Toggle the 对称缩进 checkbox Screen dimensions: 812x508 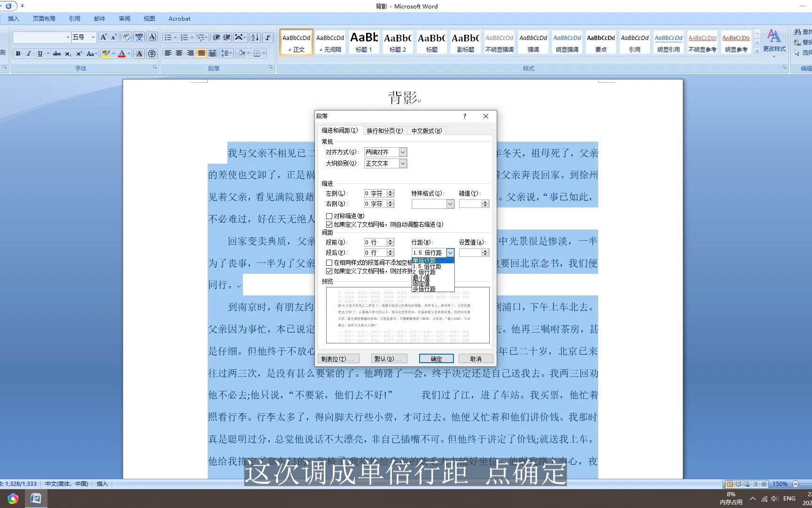coord(329,216)
